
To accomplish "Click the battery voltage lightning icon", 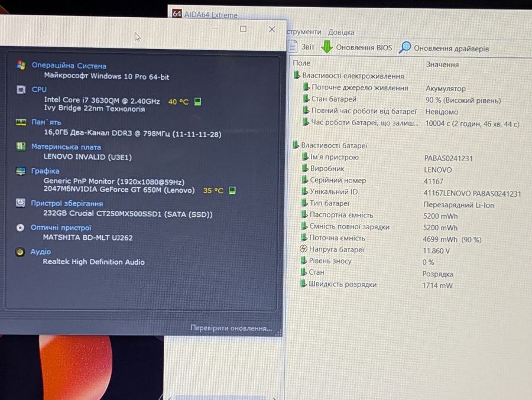I will 303,249.
